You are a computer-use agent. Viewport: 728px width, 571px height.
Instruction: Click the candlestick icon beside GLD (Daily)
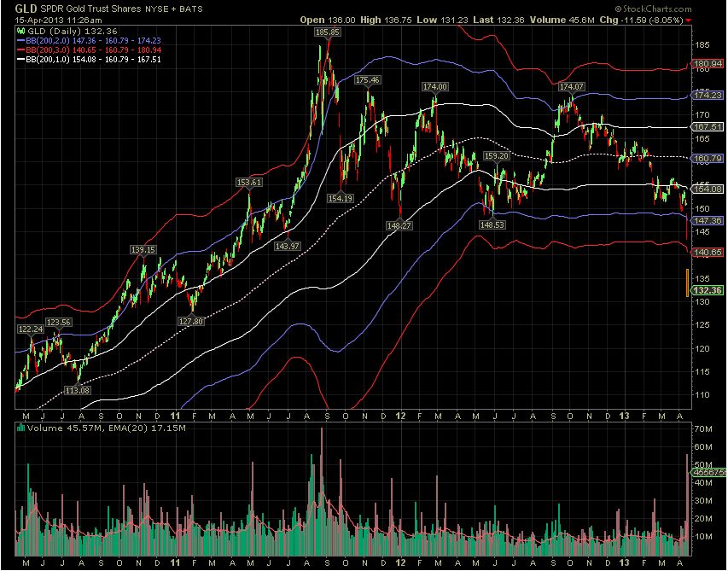pyautogui.click(x=20, y=31)
